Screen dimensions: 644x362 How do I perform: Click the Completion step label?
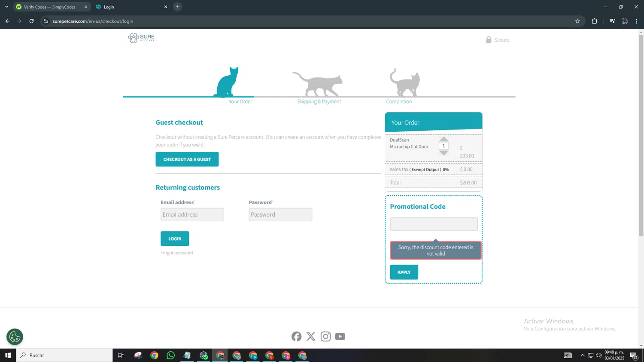pos(399,102)
